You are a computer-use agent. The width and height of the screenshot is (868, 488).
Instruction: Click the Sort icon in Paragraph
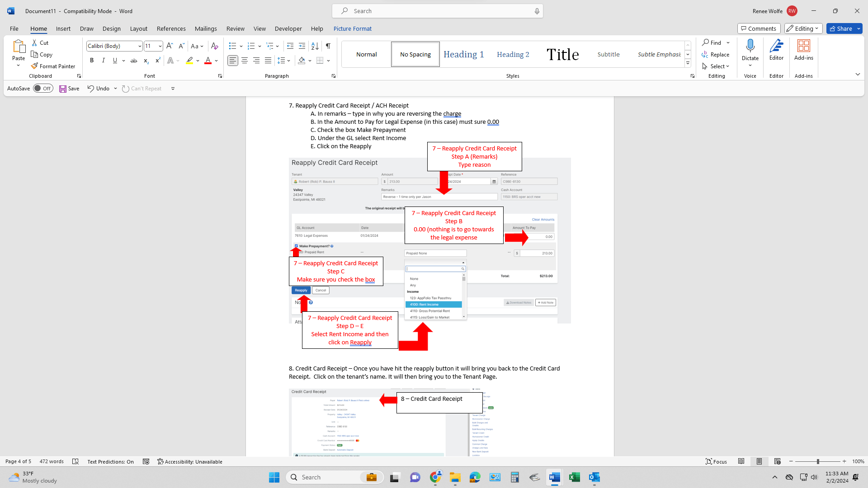(315, 46)
